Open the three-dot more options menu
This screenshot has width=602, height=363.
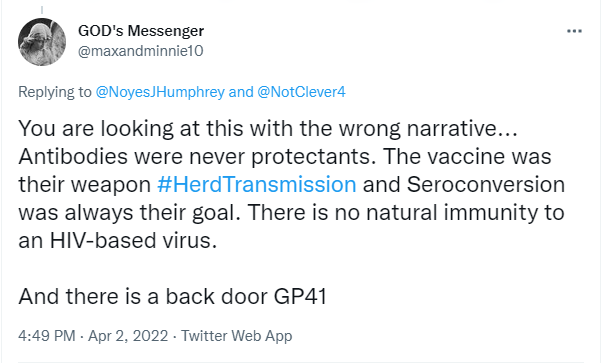(x=574, y=31)
